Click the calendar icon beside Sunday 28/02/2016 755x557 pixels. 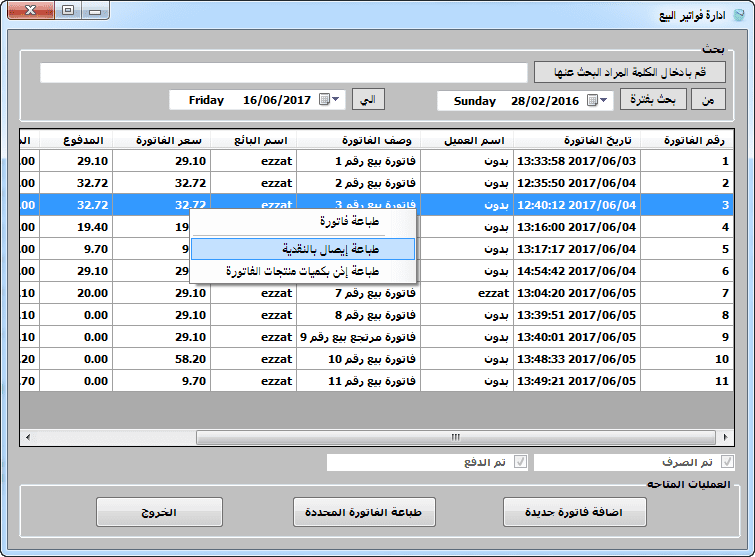593,100
